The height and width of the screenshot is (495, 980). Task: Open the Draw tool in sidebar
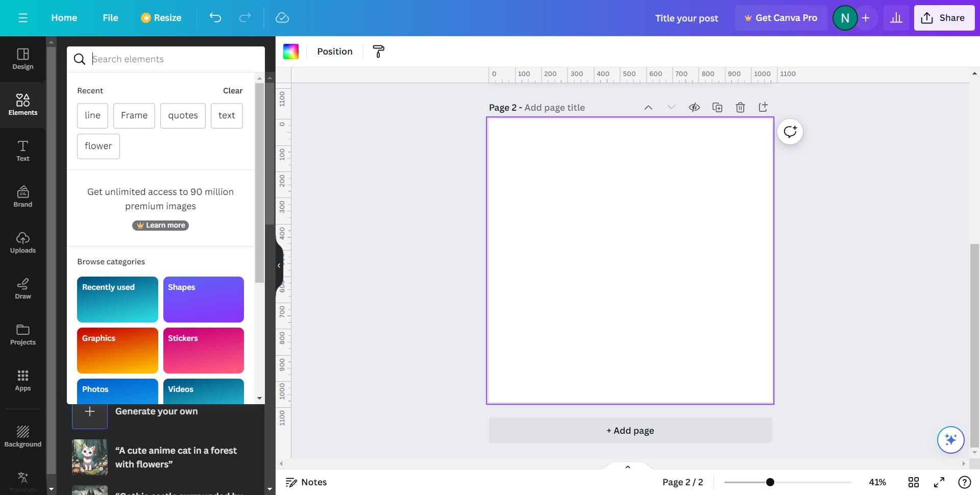[23, 288]
